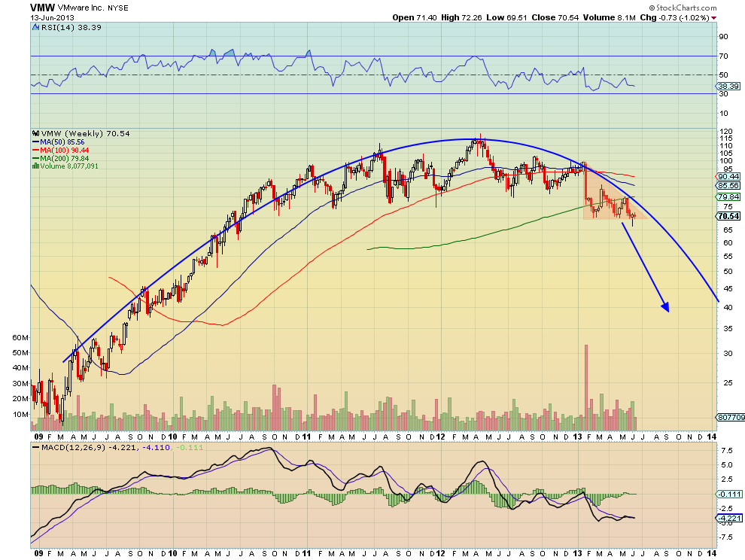Click the red line marker beside MA(100)

35,151
